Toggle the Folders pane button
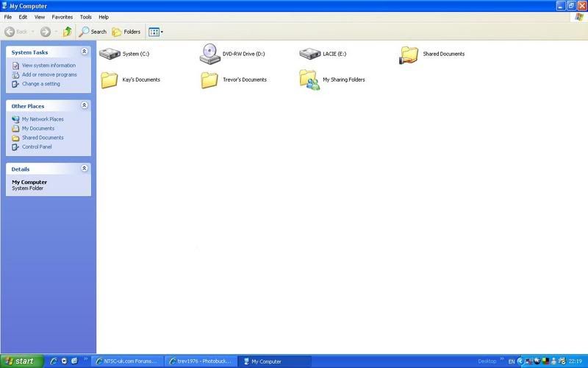The height and width of the screenshot is (368, 588). point(126,32)
